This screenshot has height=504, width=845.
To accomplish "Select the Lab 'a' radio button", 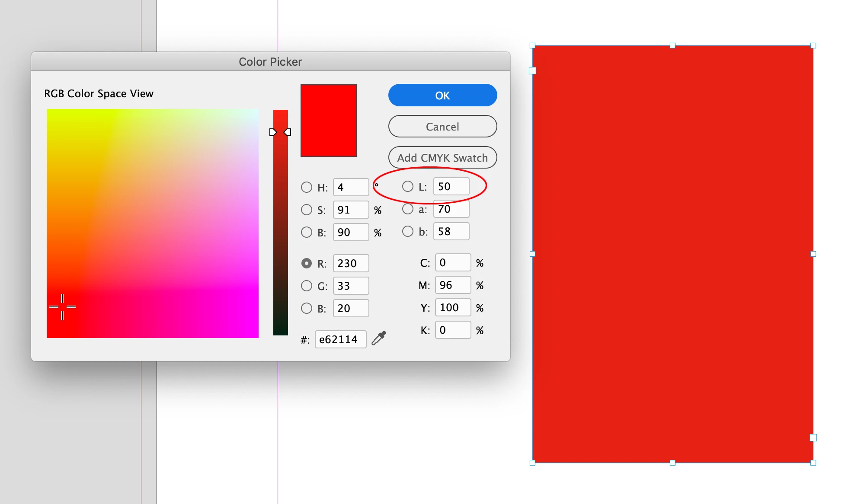I will [x=407, y=209].
